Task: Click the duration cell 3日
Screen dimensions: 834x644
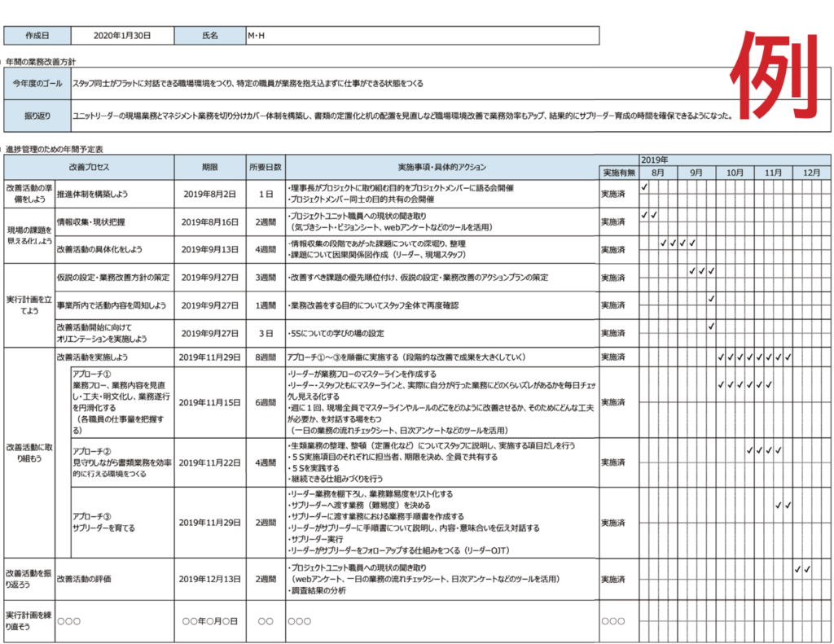Action: click(266, 334)
